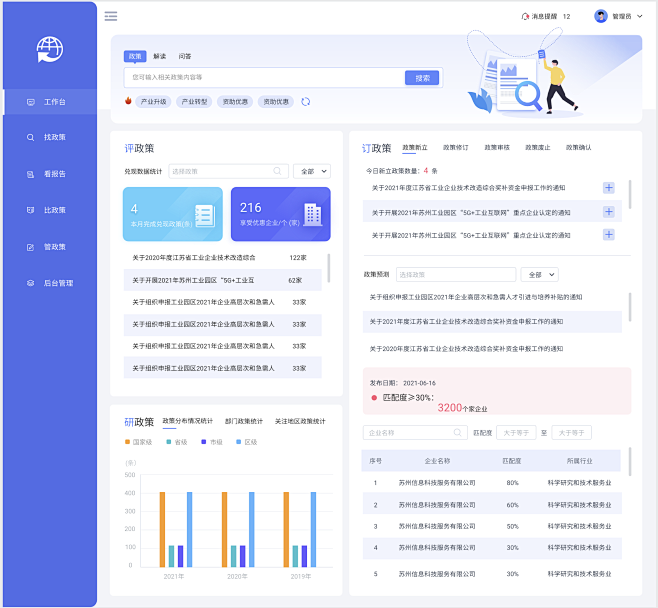Click the 工作台 sidebar icon
Image resolution: width=658 pixels, height=608 pixels.
(x=31, y=102)
